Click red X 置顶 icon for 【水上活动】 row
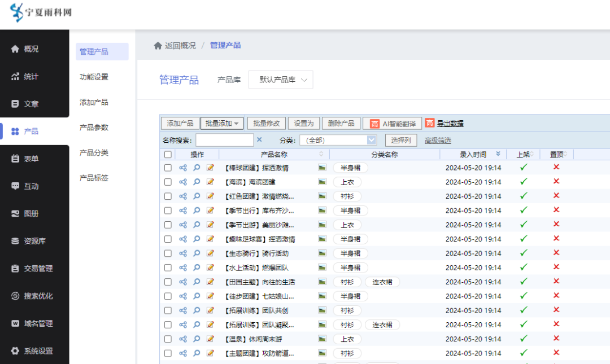610x364 pixels. (x=556, y=267)
